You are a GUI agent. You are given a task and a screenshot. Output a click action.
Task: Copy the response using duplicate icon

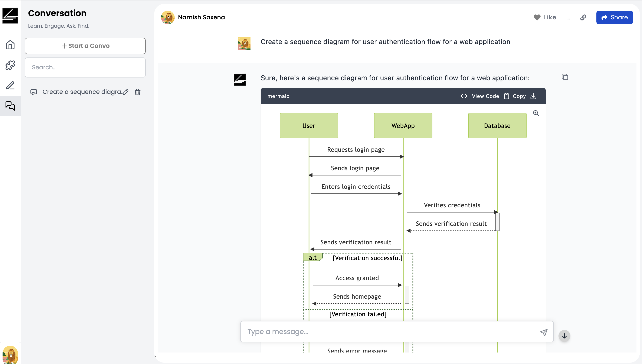(565, 77)
